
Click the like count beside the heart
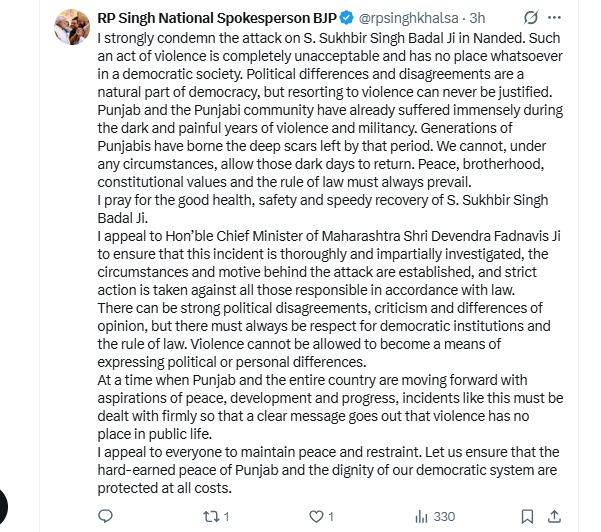pos(331,517)
